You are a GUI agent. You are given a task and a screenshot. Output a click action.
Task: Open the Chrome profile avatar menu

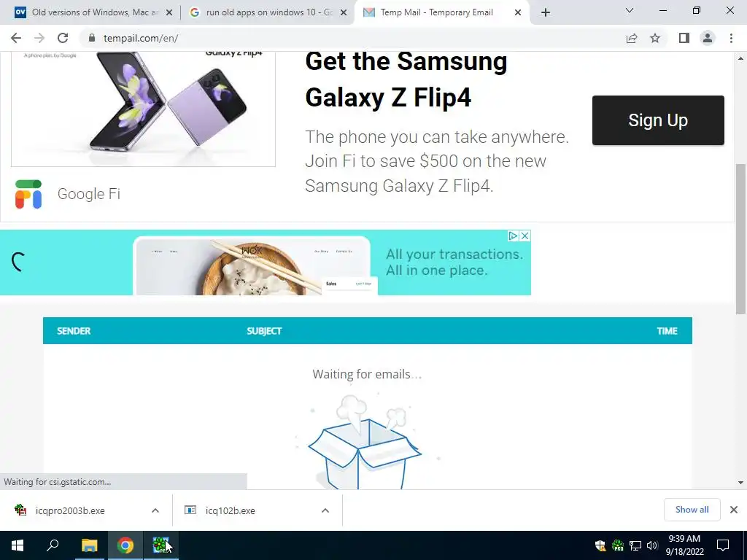coord(708,38)
